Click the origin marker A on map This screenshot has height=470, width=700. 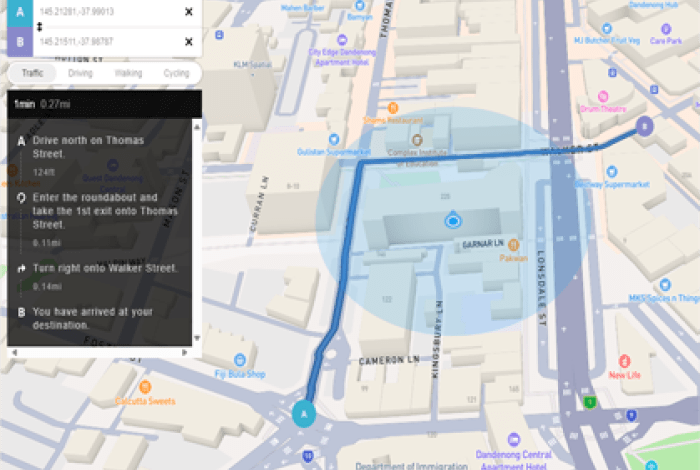303,413
